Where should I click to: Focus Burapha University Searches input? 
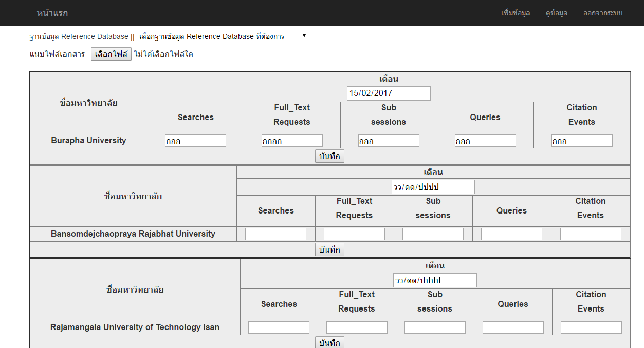195,141
